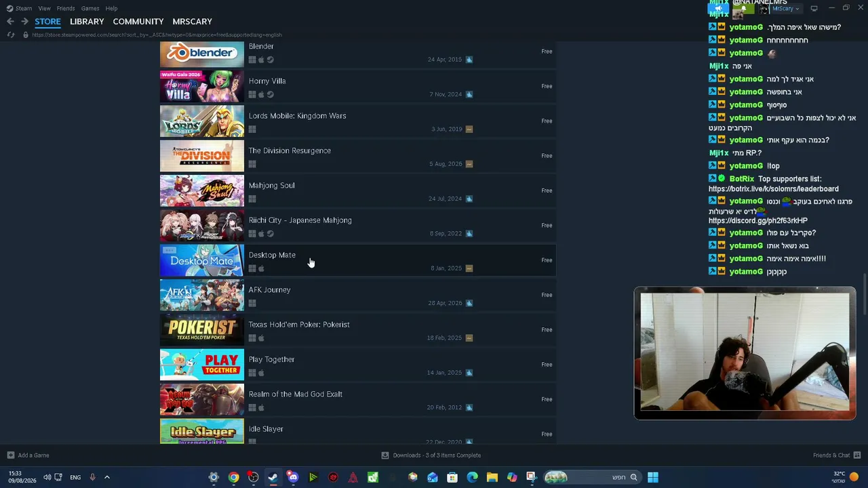Open Friends & Chat
Viewport: 868px width, 488px height.
pyautogui.click(x=837, y=455)
